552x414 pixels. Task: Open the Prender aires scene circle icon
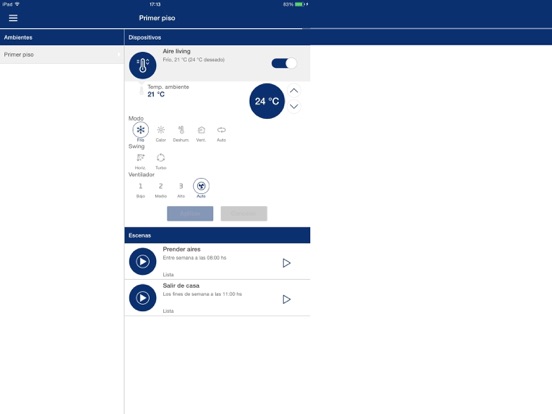coord(143,261)
